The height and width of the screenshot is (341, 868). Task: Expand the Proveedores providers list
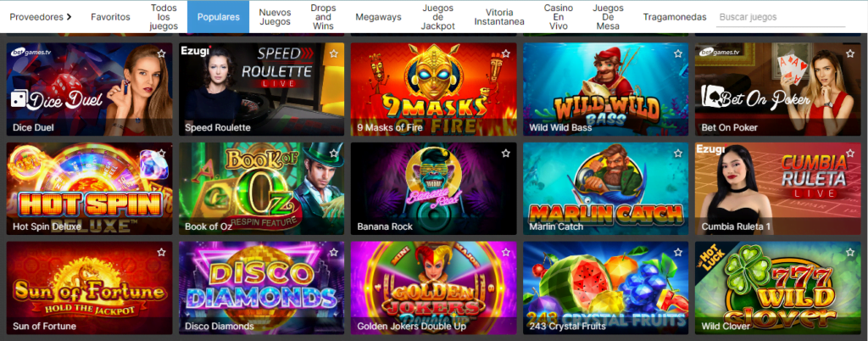pos(41,17)
